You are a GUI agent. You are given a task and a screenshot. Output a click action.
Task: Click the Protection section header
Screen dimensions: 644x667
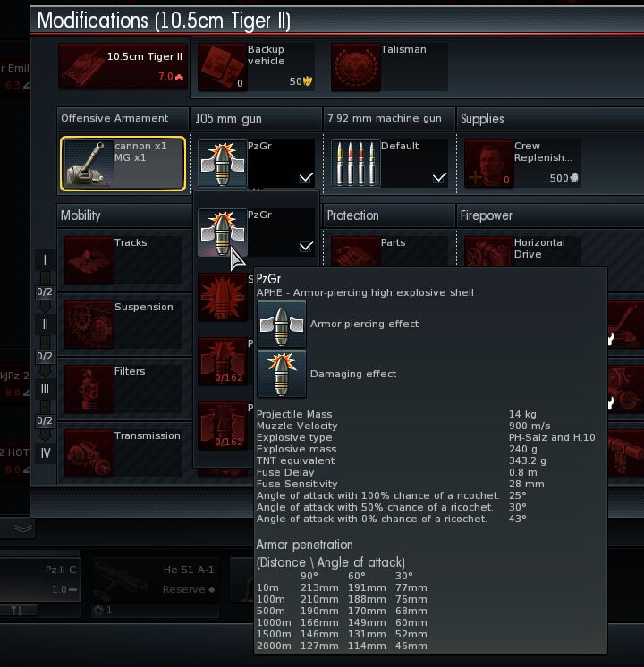tap(389, 215)
